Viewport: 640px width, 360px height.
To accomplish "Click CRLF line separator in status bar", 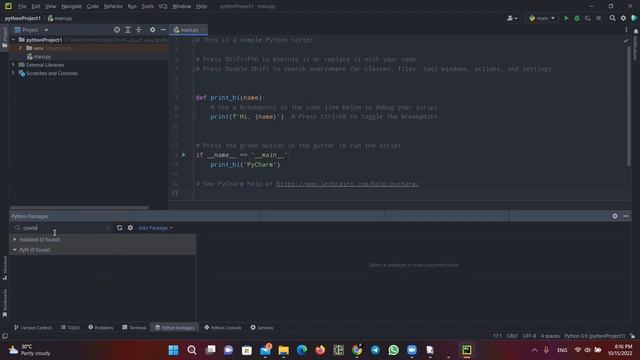I will coord(512,336).
